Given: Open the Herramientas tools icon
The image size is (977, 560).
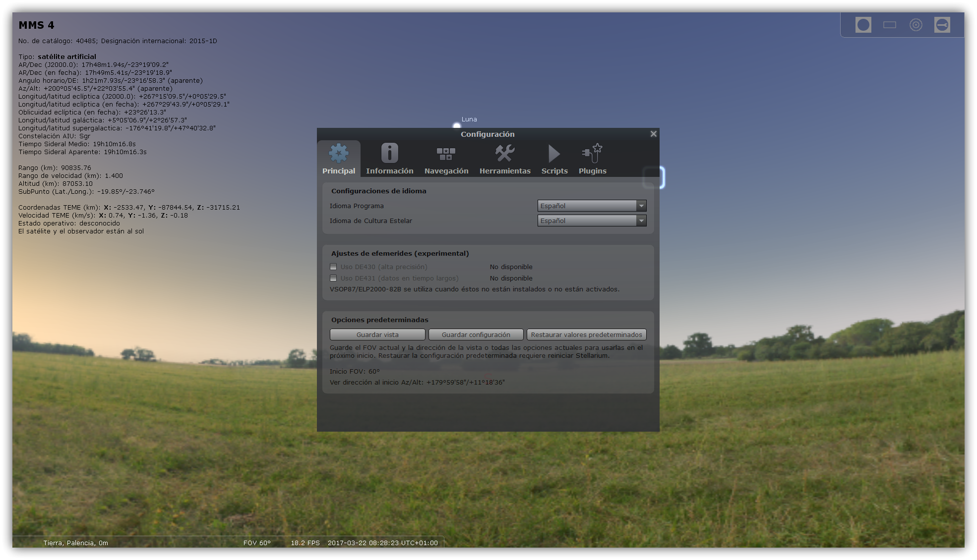Looking at the screenshot, I should (x=505, y=154).
